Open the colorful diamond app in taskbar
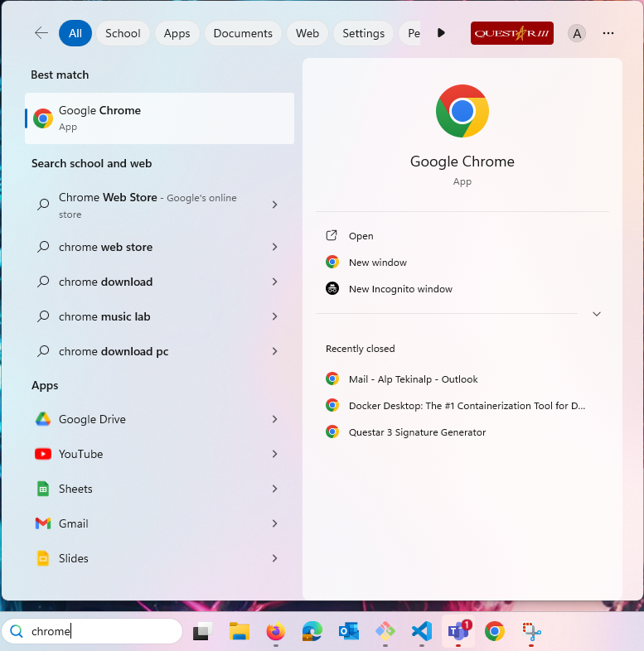 pyautogui.click(x=385, y=631)
